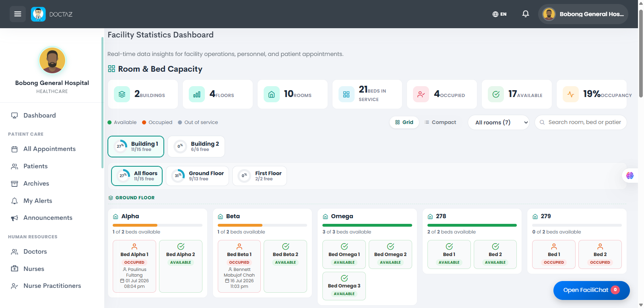Select the First Floor tab

[x=260, y=176]
